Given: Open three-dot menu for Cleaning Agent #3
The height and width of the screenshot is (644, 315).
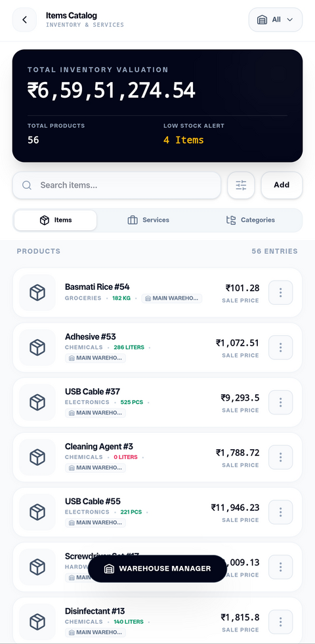Looking at the screenshot, I should (280, 457).
